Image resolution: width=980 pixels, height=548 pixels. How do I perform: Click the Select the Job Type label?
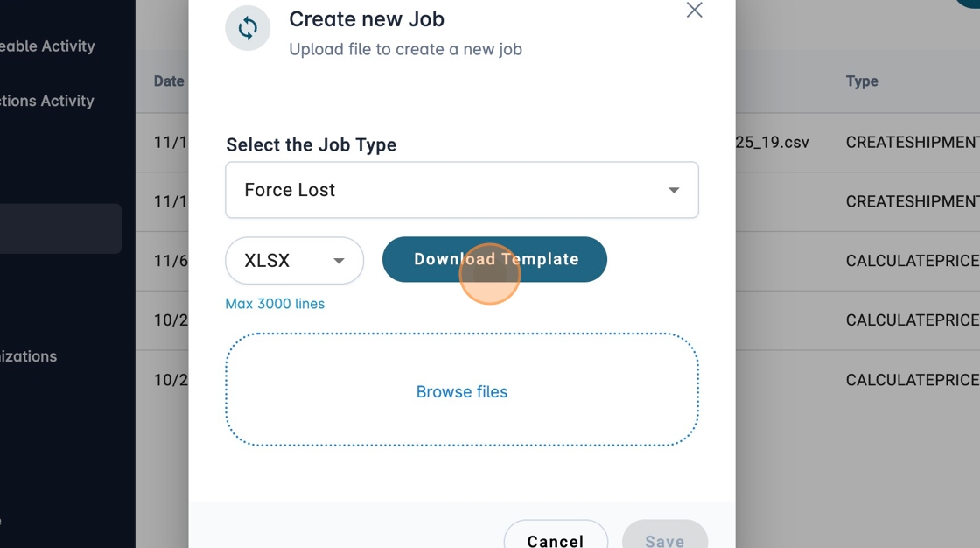tap(311, 144)
